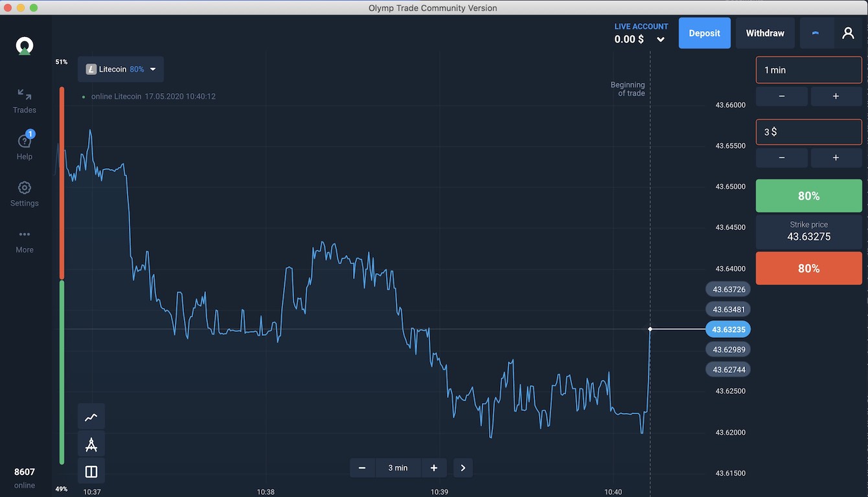Click the 3 $ amount input field
The height and width of the screenshot is (497, 868).
[808, 131]
